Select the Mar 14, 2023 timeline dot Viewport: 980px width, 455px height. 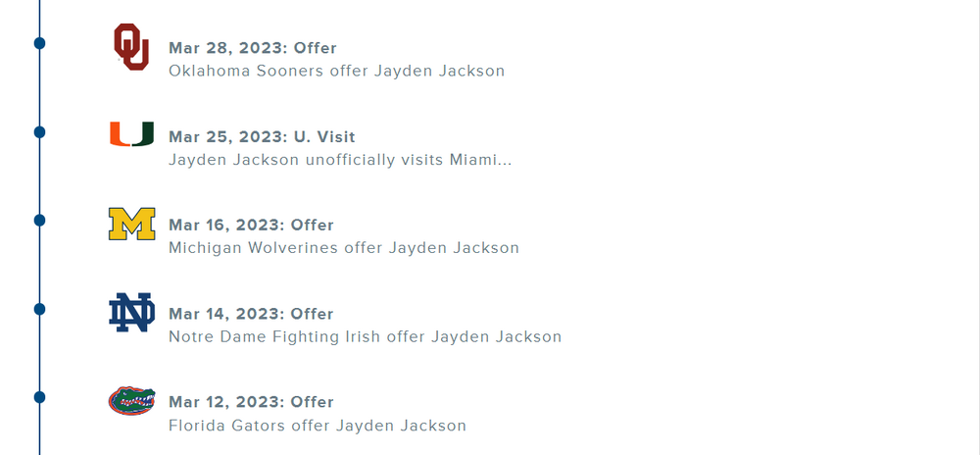pos(39,309)
